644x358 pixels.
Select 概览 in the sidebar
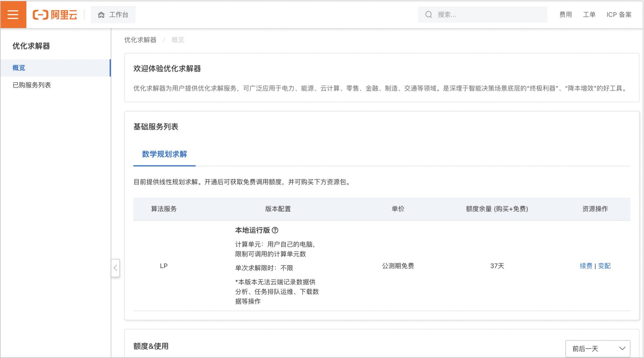point(55,68)
